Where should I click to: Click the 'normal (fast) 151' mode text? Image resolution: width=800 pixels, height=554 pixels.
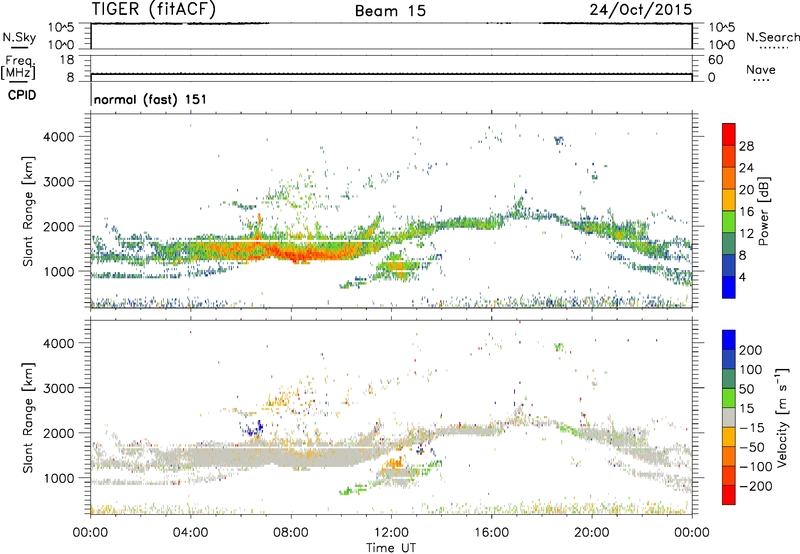(151, 99)
